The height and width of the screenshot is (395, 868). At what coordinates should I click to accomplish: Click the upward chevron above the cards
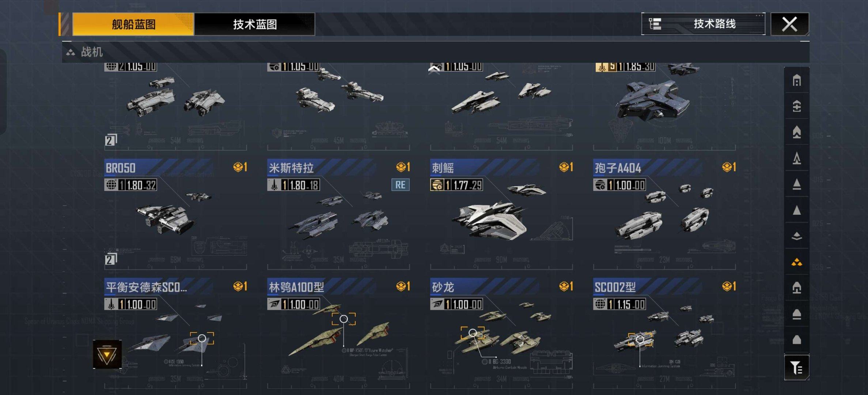click(x=434, y=69)
